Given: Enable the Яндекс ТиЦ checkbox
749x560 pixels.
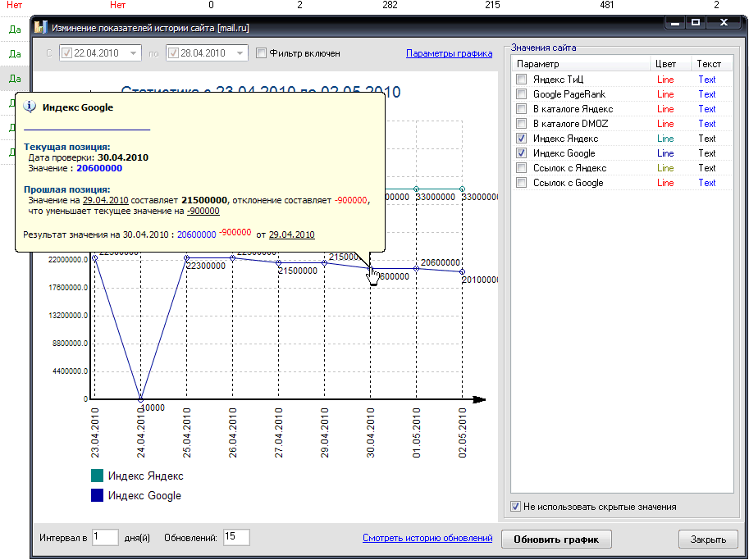Looking at the screenshot, I should click(521, 80).
